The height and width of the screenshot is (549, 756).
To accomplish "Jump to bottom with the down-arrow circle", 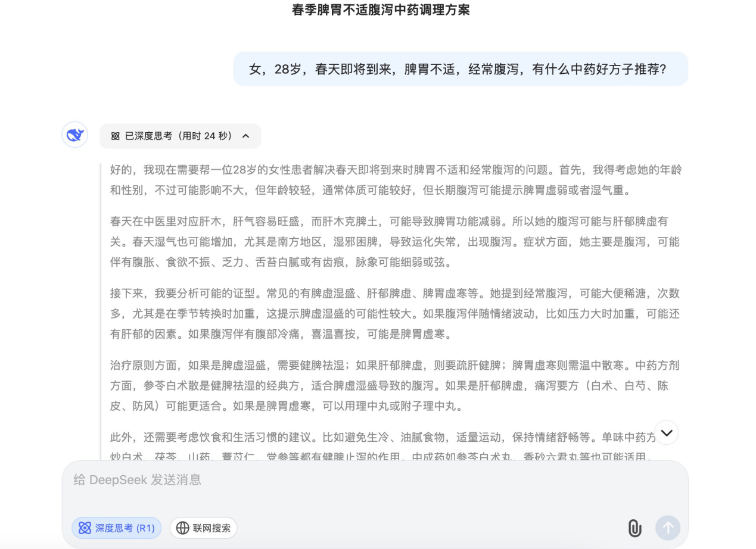I will pyautogui.click(x=666, y=433).
